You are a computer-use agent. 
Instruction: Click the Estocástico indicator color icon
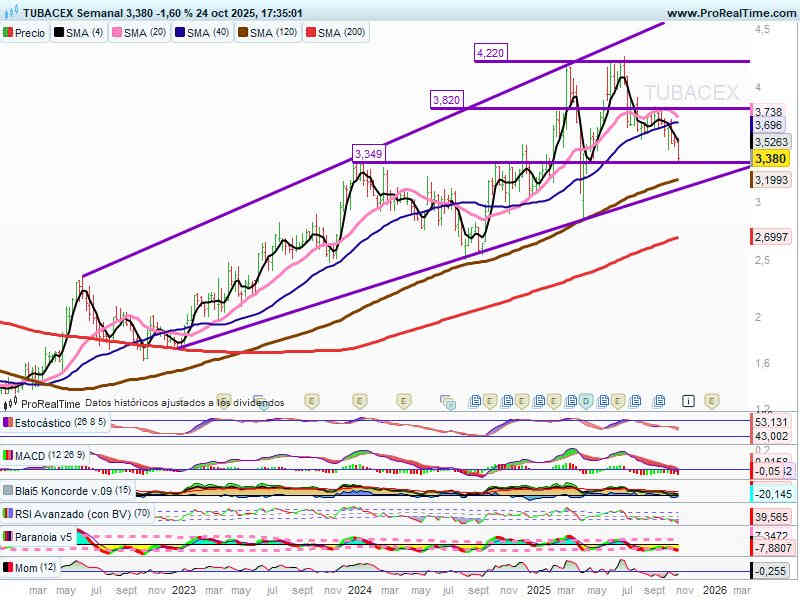7,424
